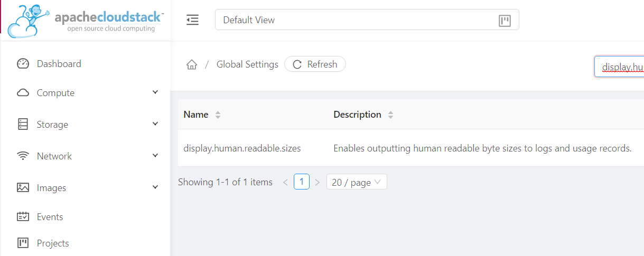644x256 pixels.
Task: Click the project board icon in Default View
Action: click(505, 21)
